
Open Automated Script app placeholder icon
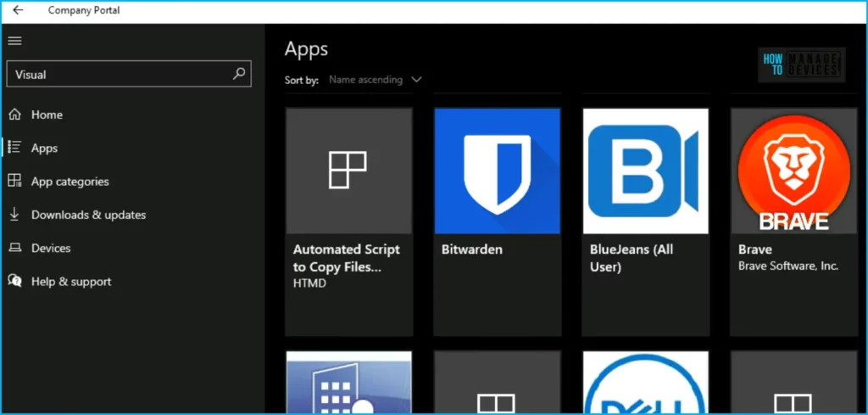(348, 171)
